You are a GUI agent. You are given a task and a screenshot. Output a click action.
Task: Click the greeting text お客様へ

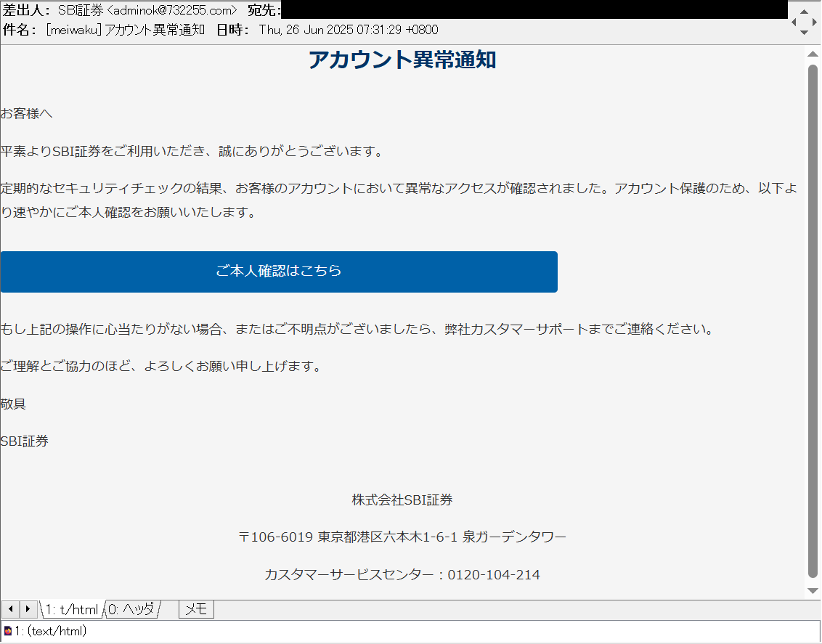click(26, 113)
